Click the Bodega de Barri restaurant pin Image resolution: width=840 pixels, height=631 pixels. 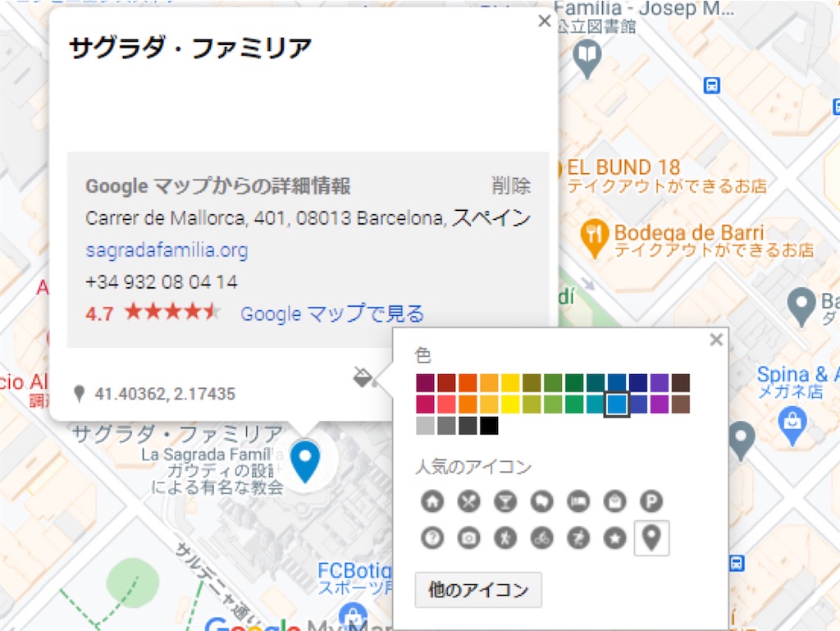(595, 238)
